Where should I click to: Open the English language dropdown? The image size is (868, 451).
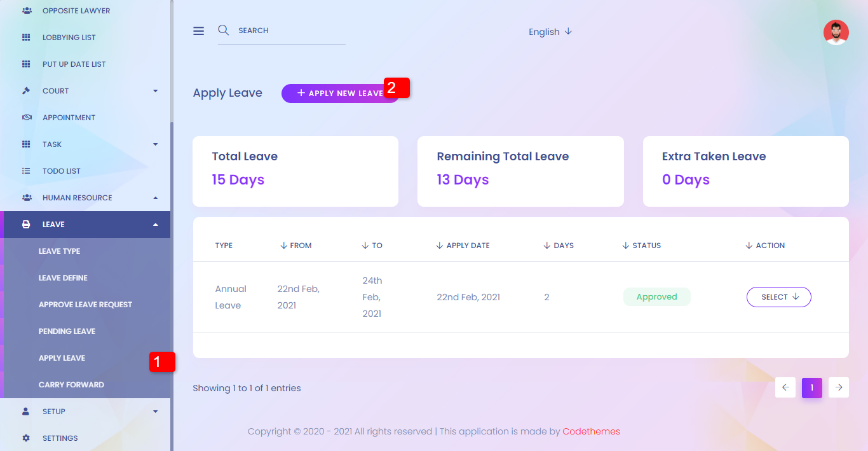(x=550, y=32)
